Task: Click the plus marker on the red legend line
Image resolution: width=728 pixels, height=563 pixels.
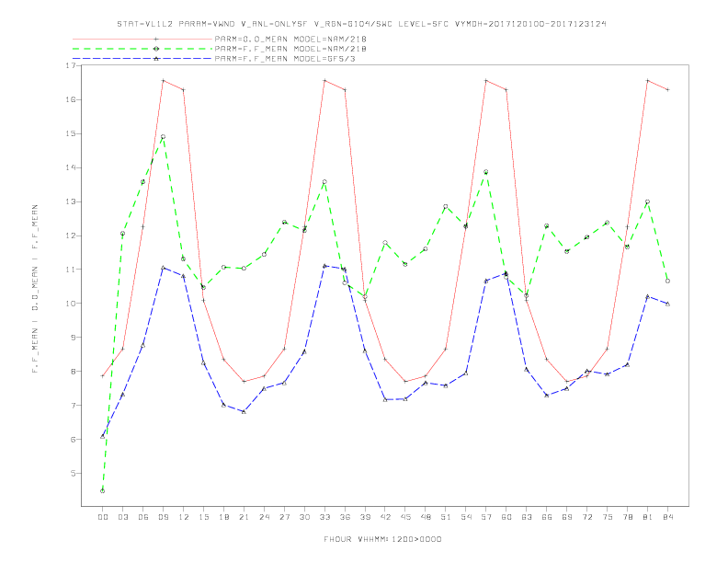Action: pyautogui.click(x=156, y=39)
